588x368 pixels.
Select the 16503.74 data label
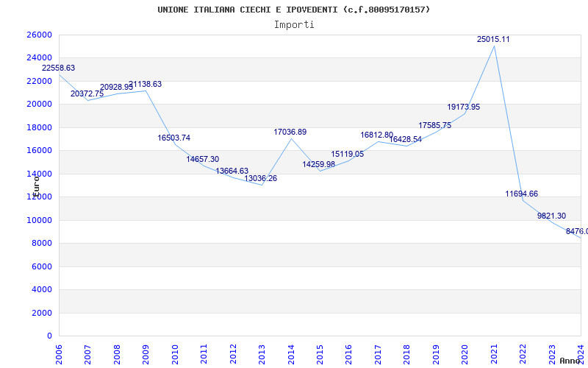(173, 138)
